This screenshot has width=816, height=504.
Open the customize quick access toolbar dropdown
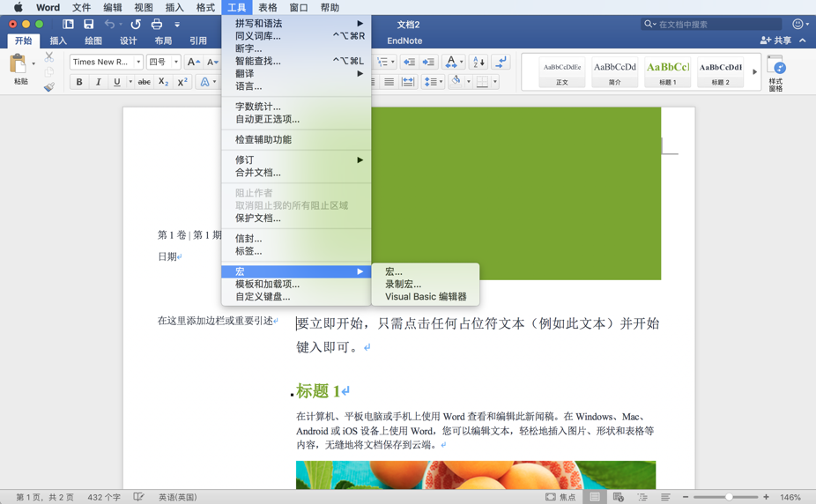[x=177, y=24]
